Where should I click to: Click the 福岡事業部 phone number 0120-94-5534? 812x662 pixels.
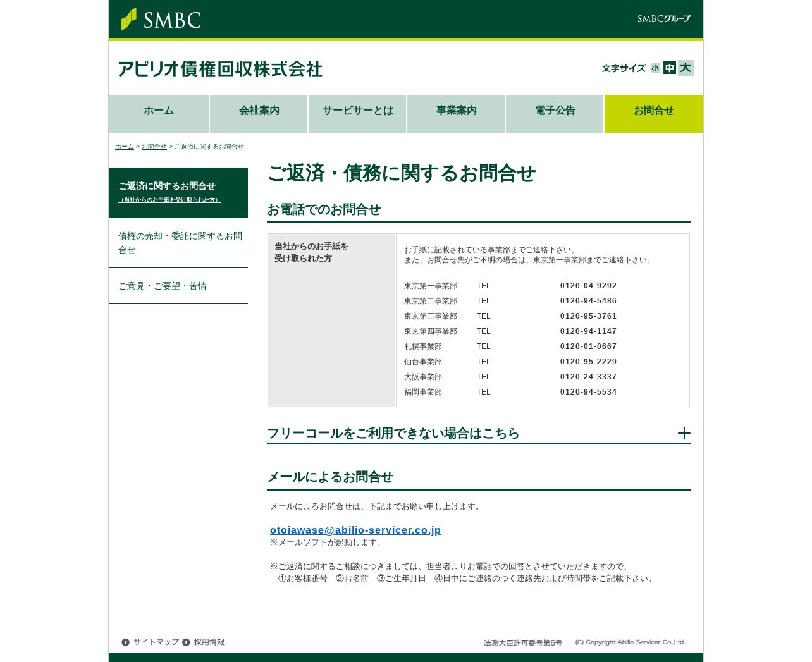coord(588,392)
